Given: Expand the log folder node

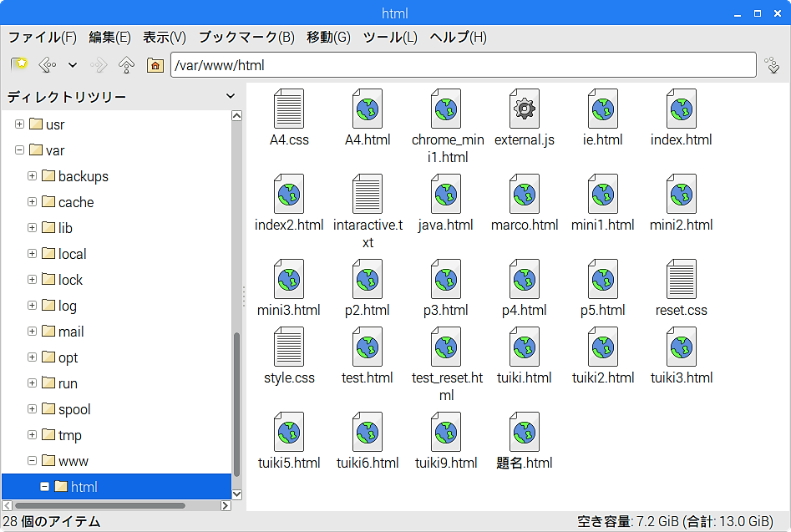Looking at the screenshot, I should coord(32,306).
